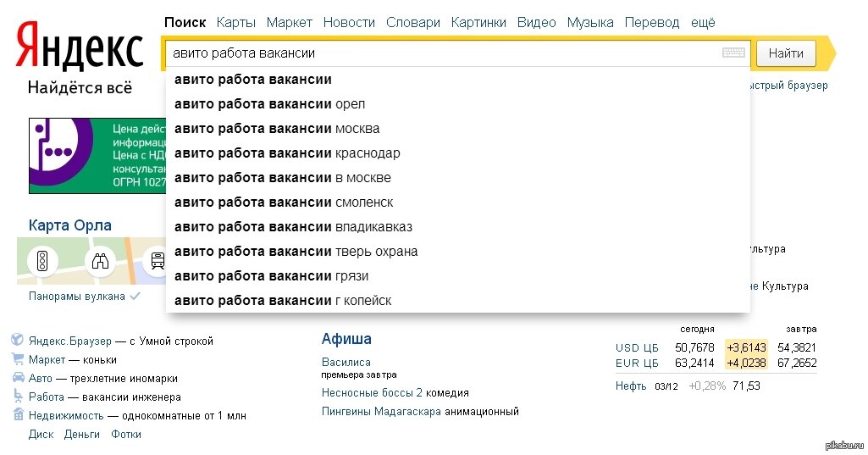Open the Карты tab
Image resolution: width=868 pixels, height=455 pixels.
pos(235,23)
